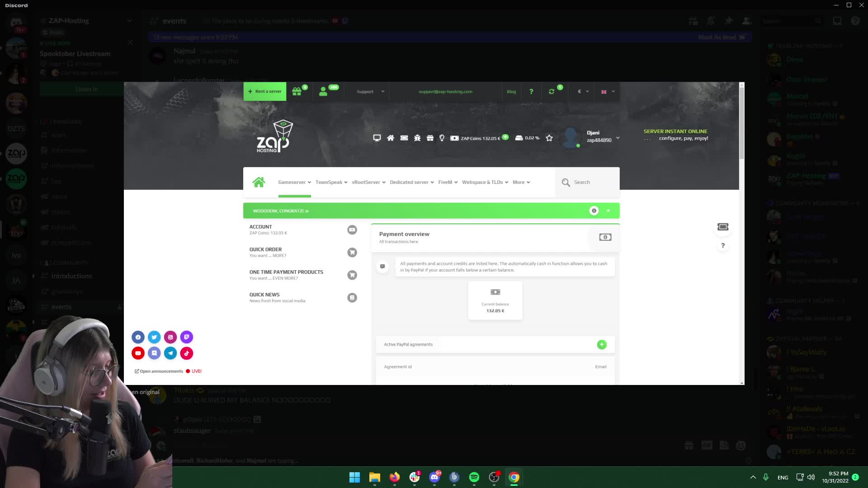Click the ZAP Hosting logo
The width and height of the screenshot is (868, 488).
[275, 136]
